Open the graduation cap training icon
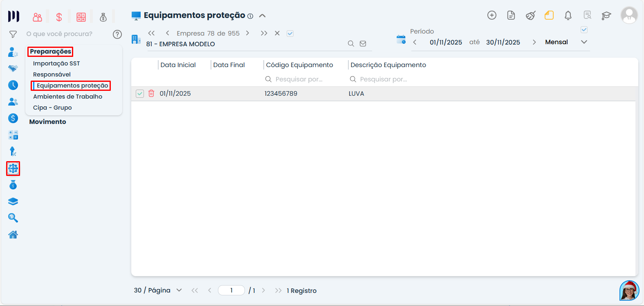The width and height of the screenshot is (644, 306). (x=606, y=16)
